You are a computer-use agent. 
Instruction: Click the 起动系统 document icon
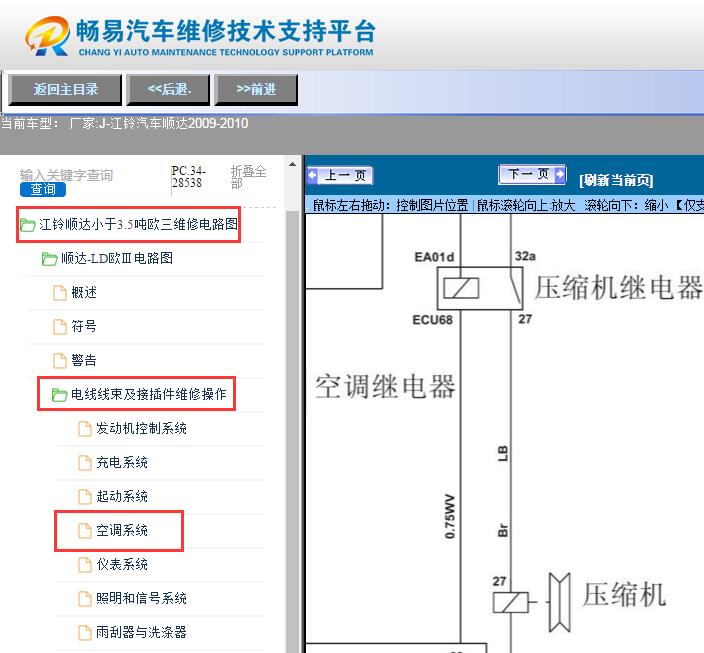[x=85, y=497]
